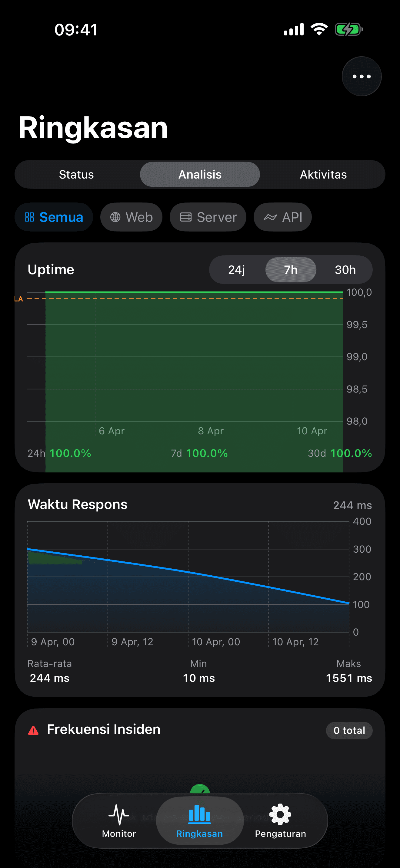Tap the grid icon on Semua filter
This screenshot has width=400, height=868.
coord(30,217)
